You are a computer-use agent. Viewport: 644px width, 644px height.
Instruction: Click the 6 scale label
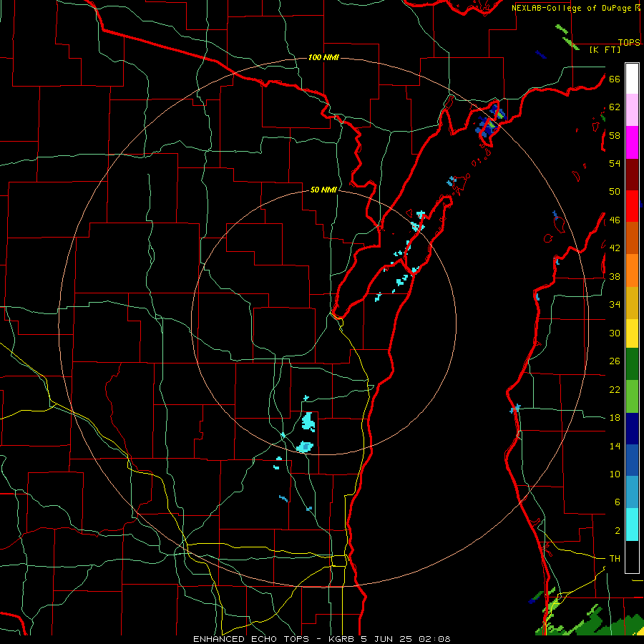pos(617,502)
